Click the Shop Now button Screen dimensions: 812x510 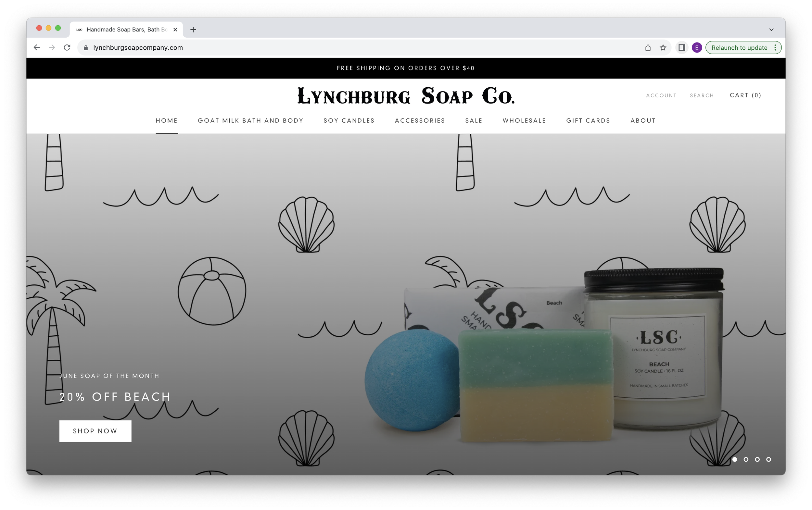click(95, 431)
